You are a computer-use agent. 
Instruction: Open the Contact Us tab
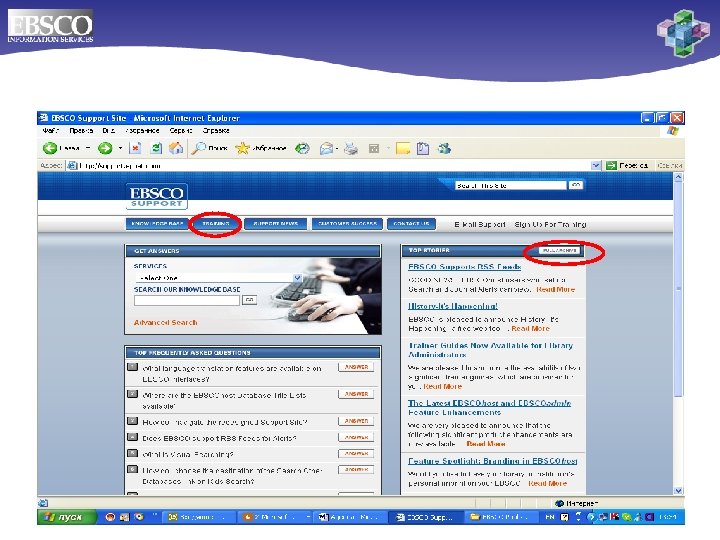(x=411, y=224)
